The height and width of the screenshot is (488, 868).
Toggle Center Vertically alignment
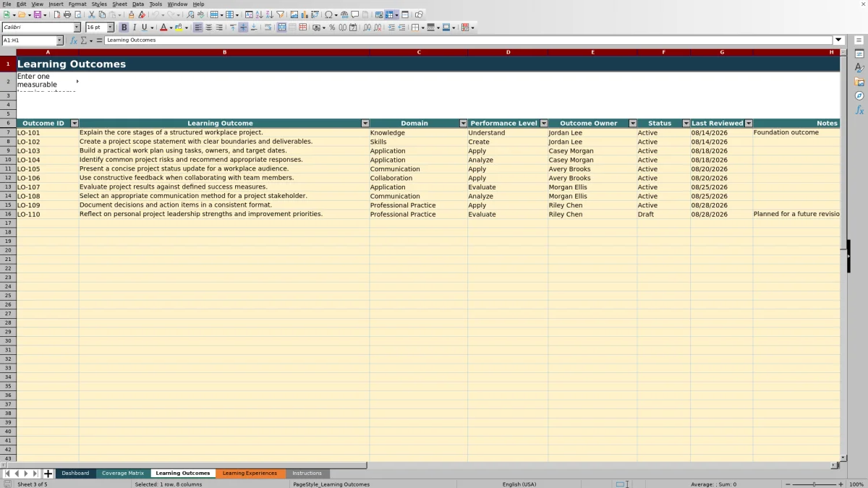(x=243, y=27)
